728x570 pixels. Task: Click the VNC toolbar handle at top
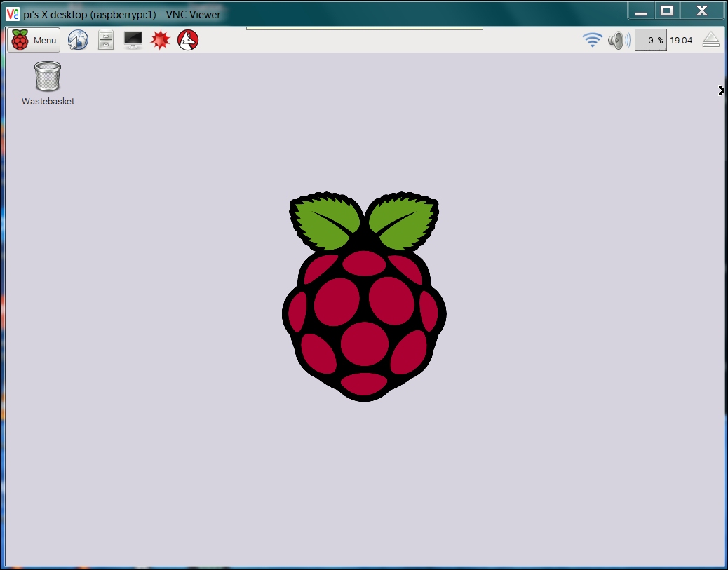(x=365, y=28)
